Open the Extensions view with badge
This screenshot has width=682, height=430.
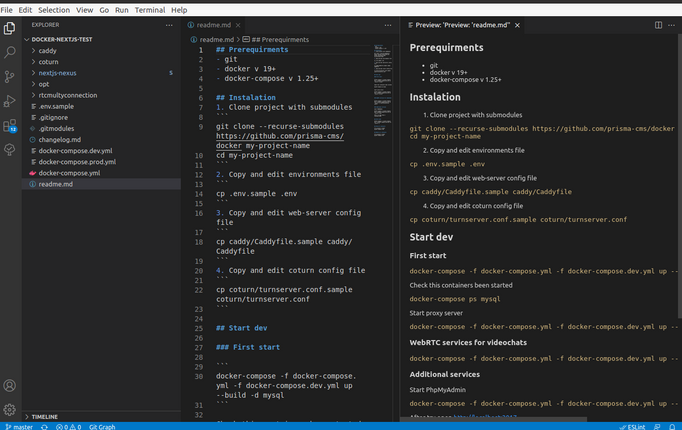coord(9,126)
